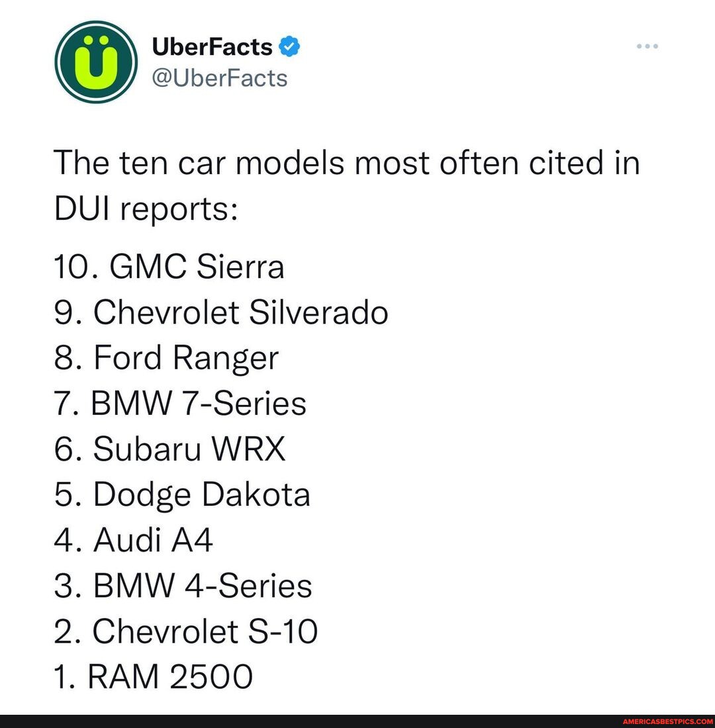Image resolution: width=715 pixels, height=728 pixels.
Task: Click the Ford Ranger list item
Action: 166,358
